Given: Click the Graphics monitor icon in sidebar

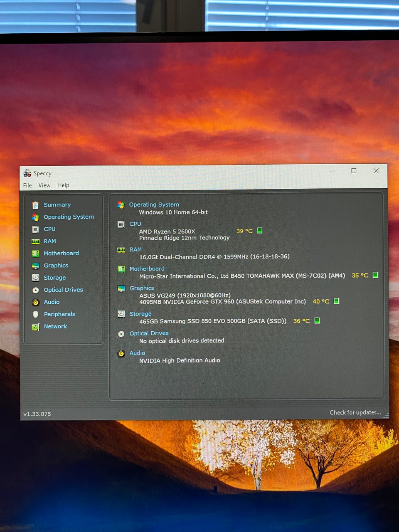Looking at the screenshot, I should [x=35, y=266].
